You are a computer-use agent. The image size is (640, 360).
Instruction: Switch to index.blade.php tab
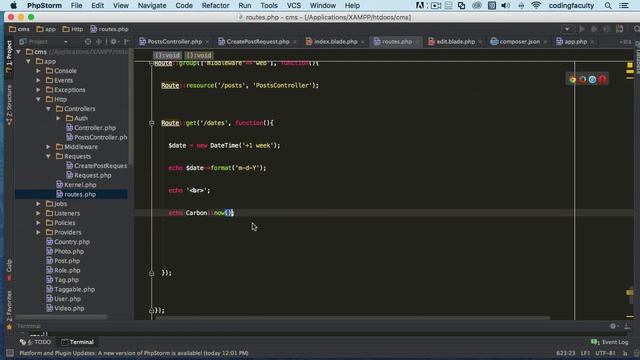click(335, 42)
